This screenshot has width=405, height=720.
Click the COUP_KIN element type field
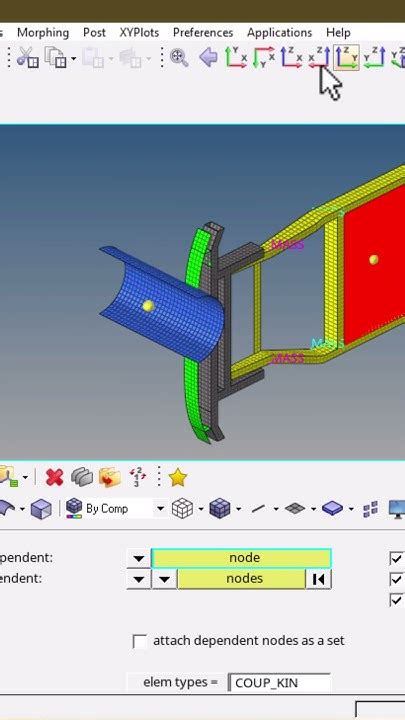pyautogui.click(x=279, y=683)
